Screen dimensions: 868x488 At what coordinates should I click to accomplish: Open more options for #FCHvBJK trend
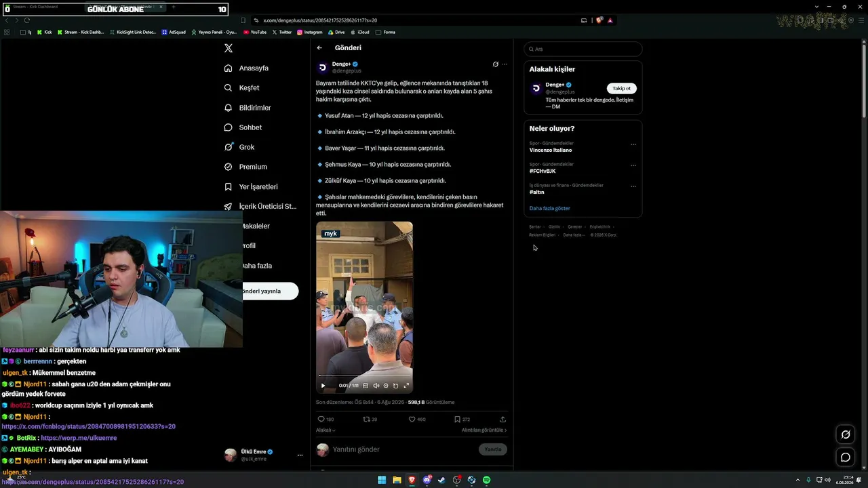pyautogui.click(x=633, y=165)
